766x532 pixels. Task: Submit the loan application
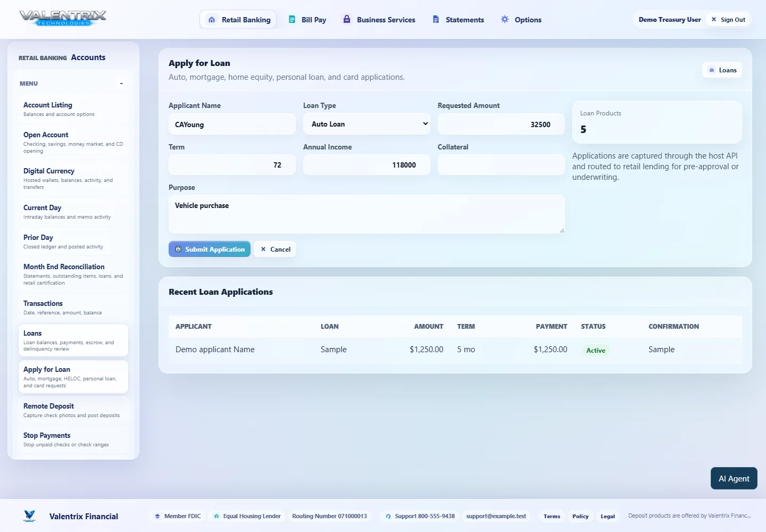(210, 249)
